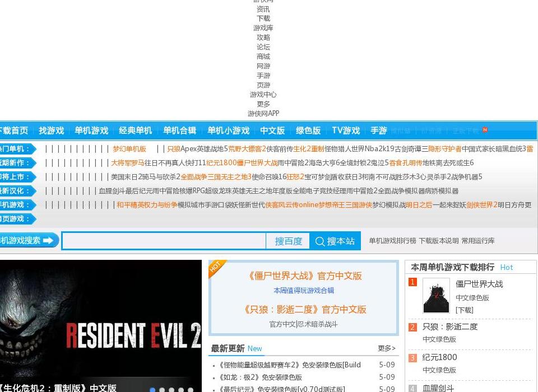The image size is (538, 392).
Task: Open 本周值得玩游戏合辑 link
Action: click(304, 291)
